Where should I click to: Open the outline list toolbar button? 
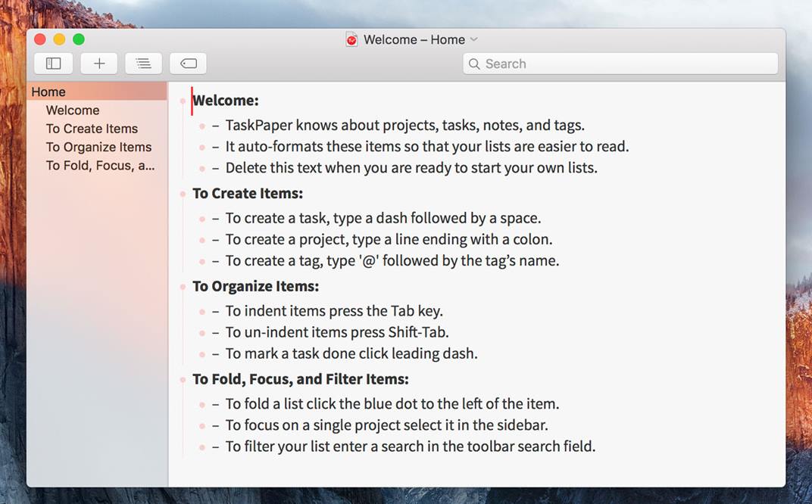[143, 63]
